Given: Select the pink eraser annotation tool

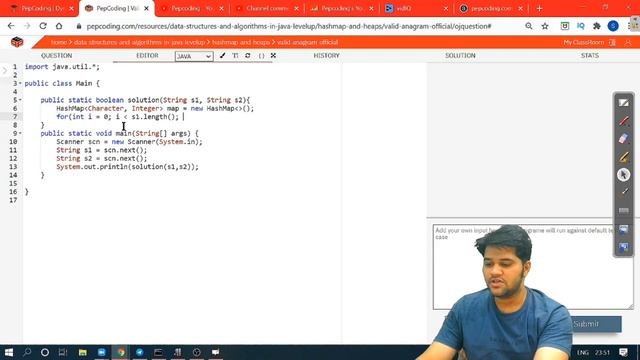Looking at the screenshot, I should 623,138.
